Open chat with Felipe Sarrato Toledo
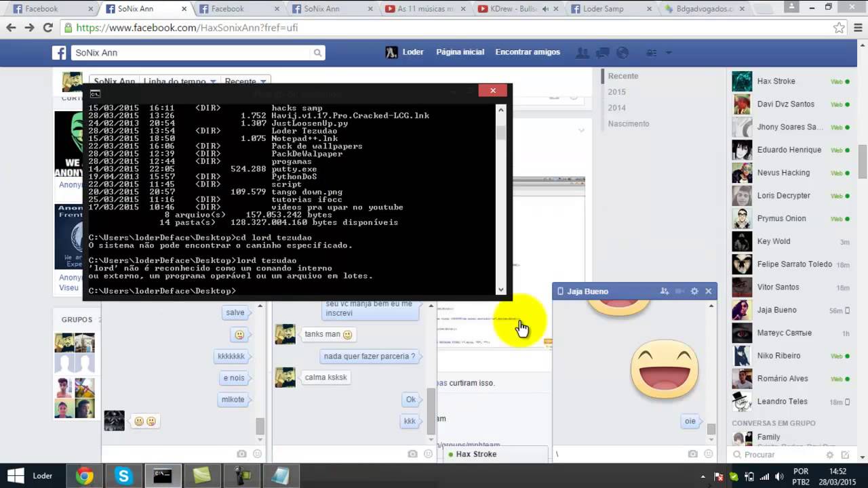Screen dimensions: 868x488 click(791, 264)
